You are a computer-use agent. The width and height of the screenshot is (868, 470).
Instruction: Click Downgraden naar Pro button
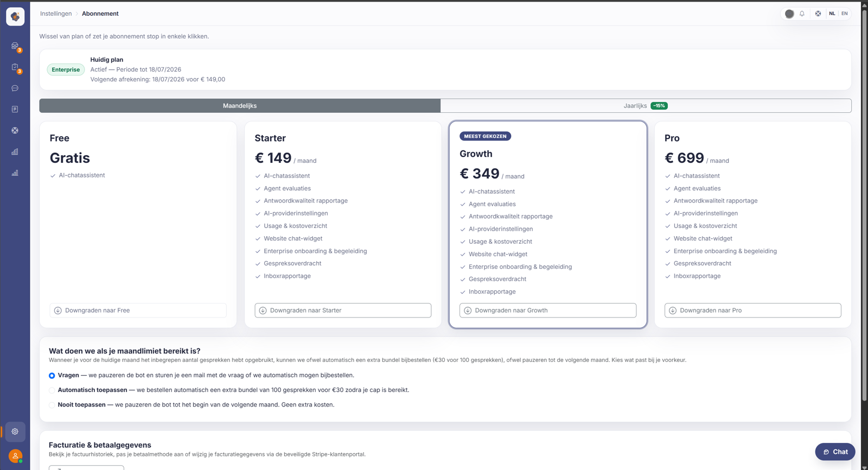point(753,310)
